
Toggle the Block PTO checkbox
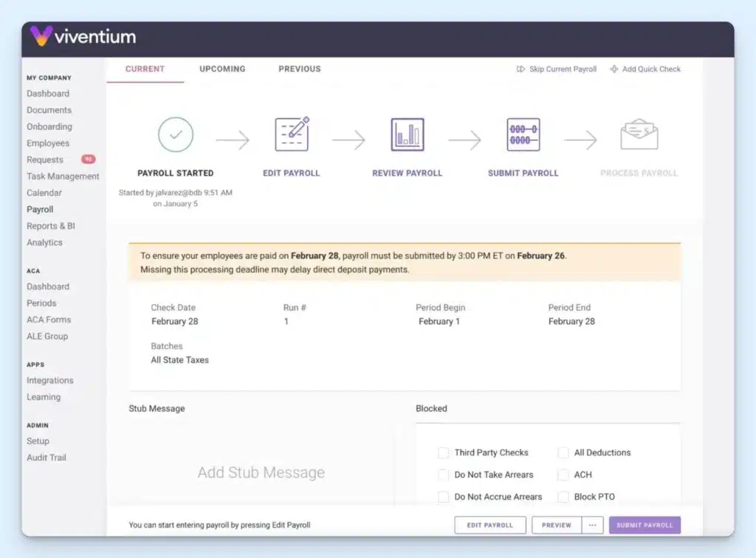[563, 497]
